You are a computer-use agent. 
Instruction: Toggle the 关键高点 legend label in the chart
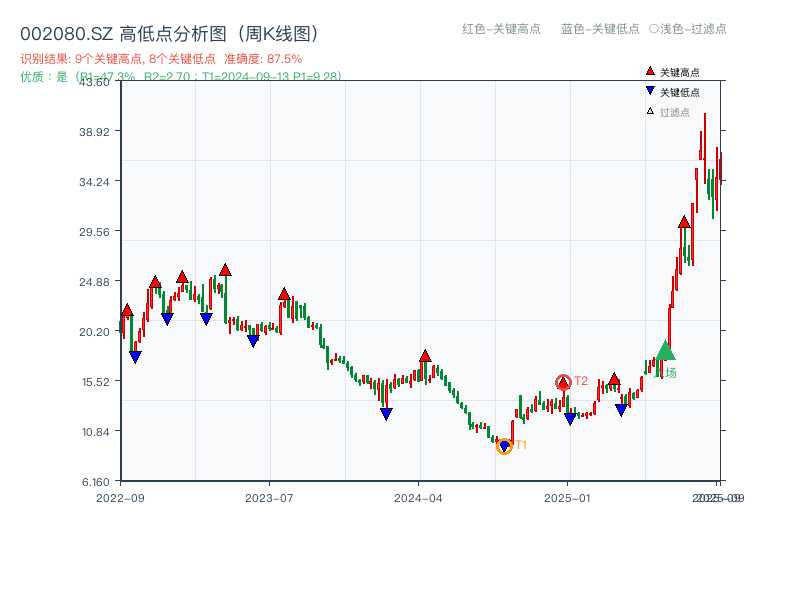[x=680, y=72]
